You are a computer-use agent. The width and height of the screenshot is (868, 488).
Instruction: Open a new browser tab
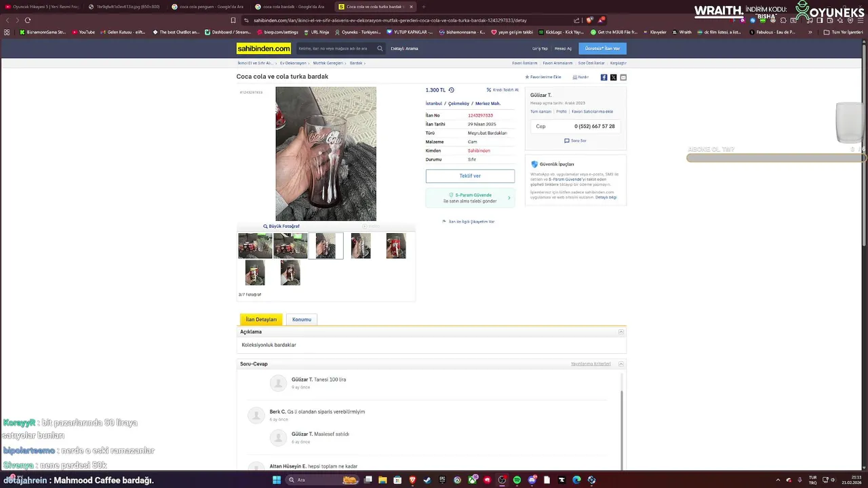[423, 7]
